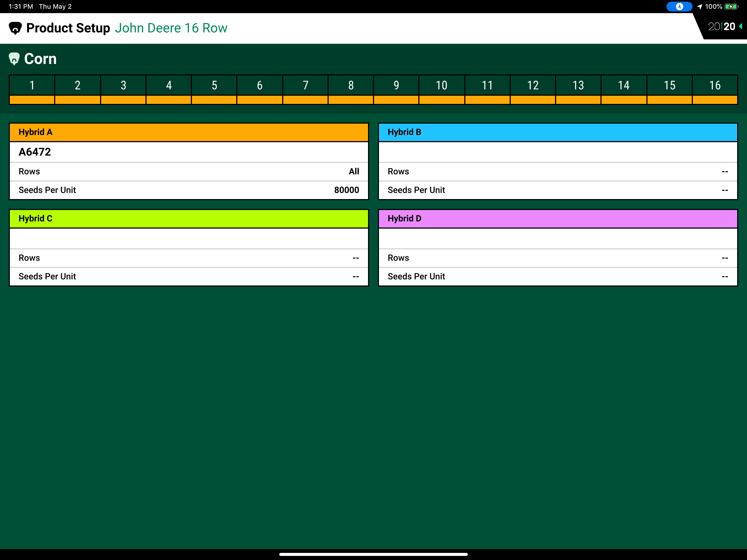Tap the orange color bar under row 8

click(351, 100)
